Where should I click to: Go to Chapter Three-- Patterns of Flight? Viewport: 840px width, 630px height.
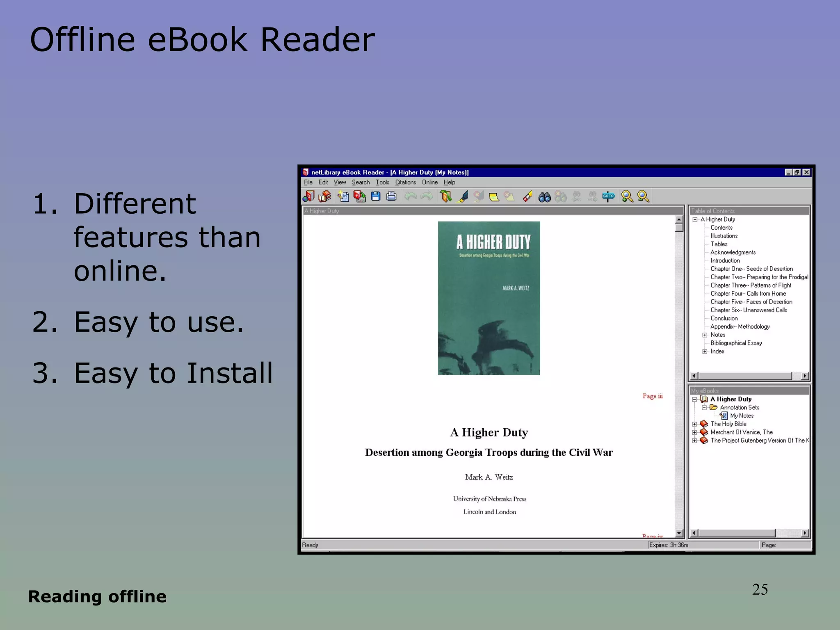751,285
